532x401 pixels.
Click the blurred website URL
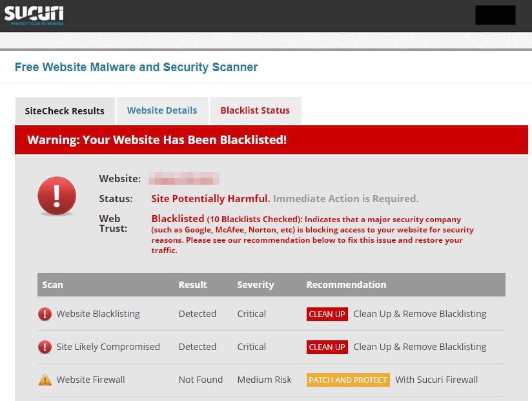click(184, 178)
